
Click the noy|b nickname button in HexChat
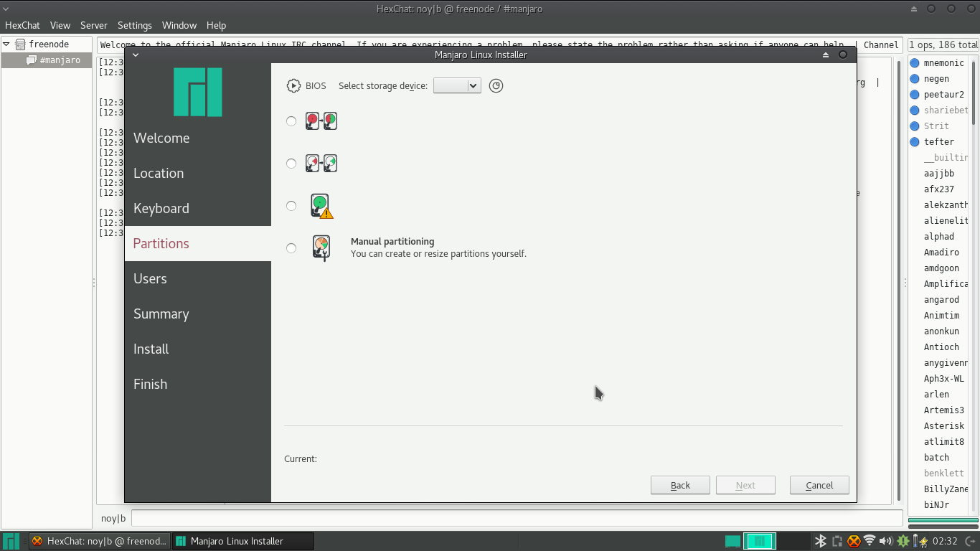(113, 518)
